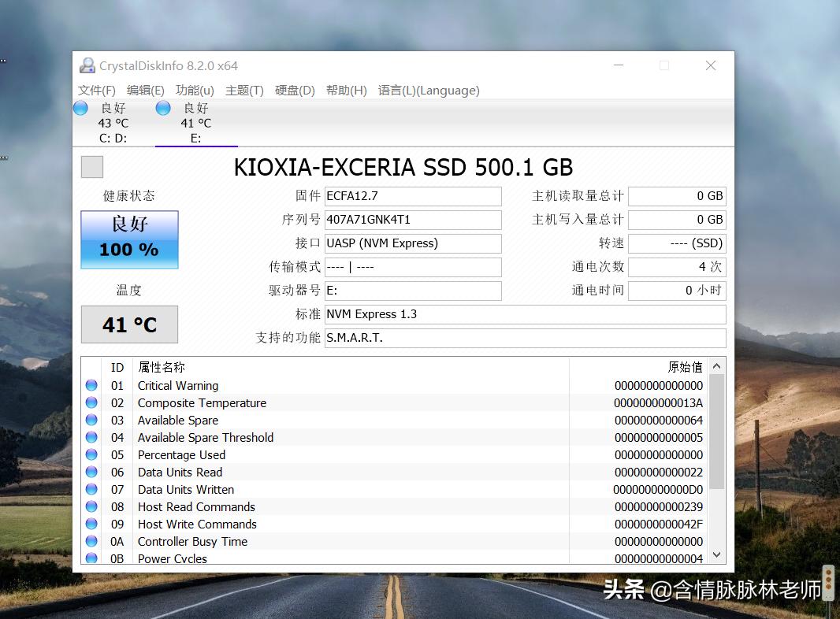Click the 41°C temperature box
The height and width of the screenshot is (619, 840).
click(128, 324)
